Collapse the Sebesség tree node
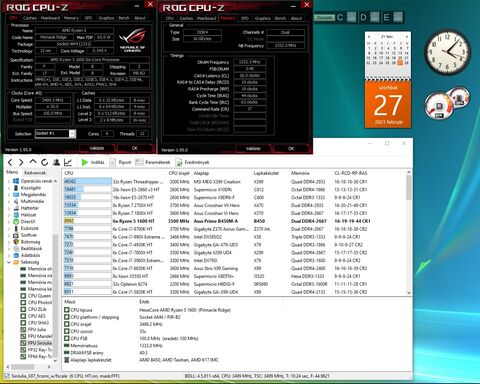The image size is (480, 384). 9,262
